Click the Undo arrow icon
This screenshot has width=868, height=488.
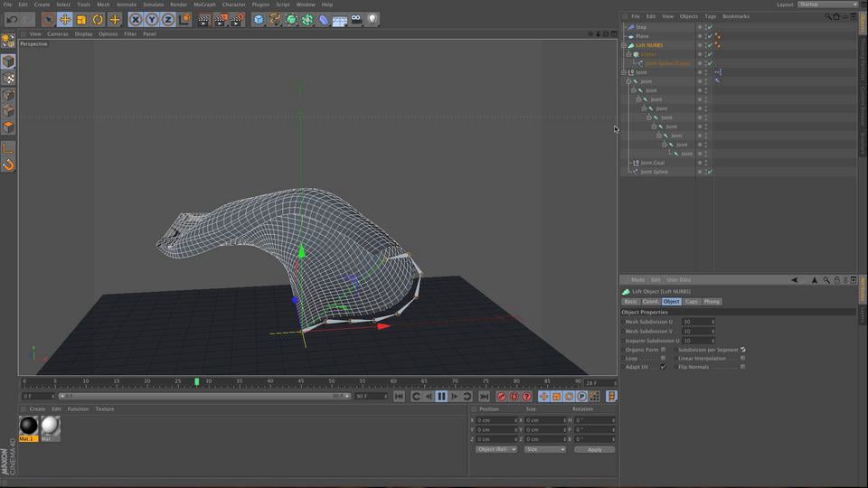tap(12, 20)
